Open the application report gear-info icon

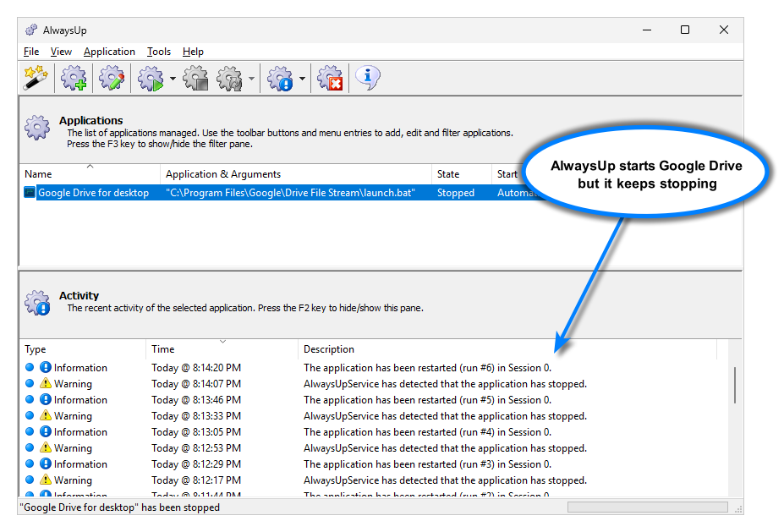280,78
